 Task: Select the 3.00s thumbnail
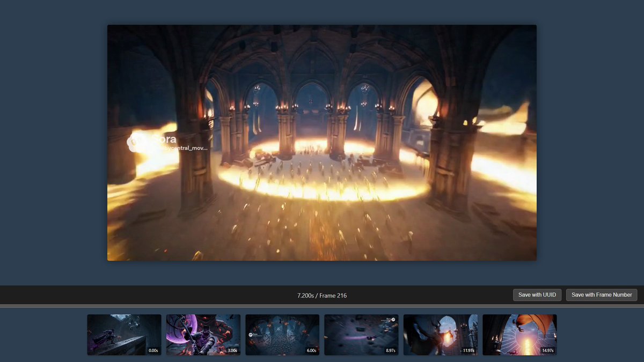pyautogui.click(x=203, y=334)
